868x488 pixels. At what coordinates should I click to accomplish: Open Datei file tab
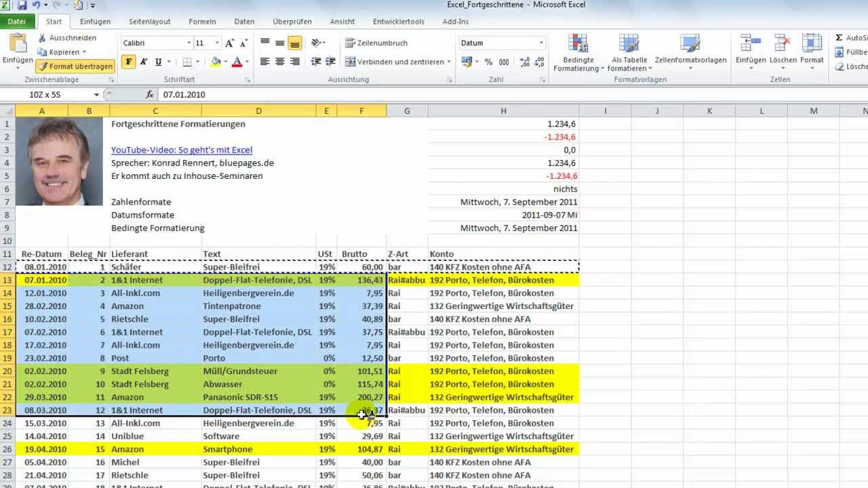[17, 22]
